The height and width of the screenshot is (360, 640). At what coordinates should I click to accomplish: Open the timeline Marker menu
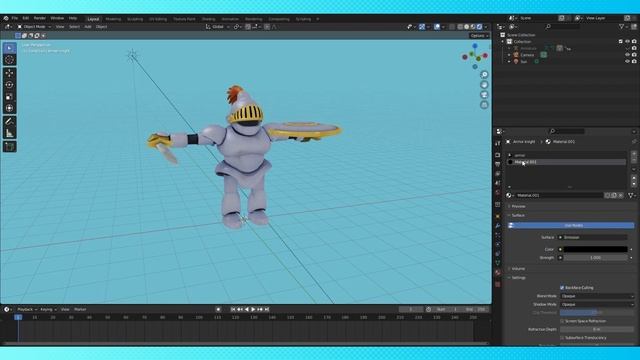[x=80, y=310]
